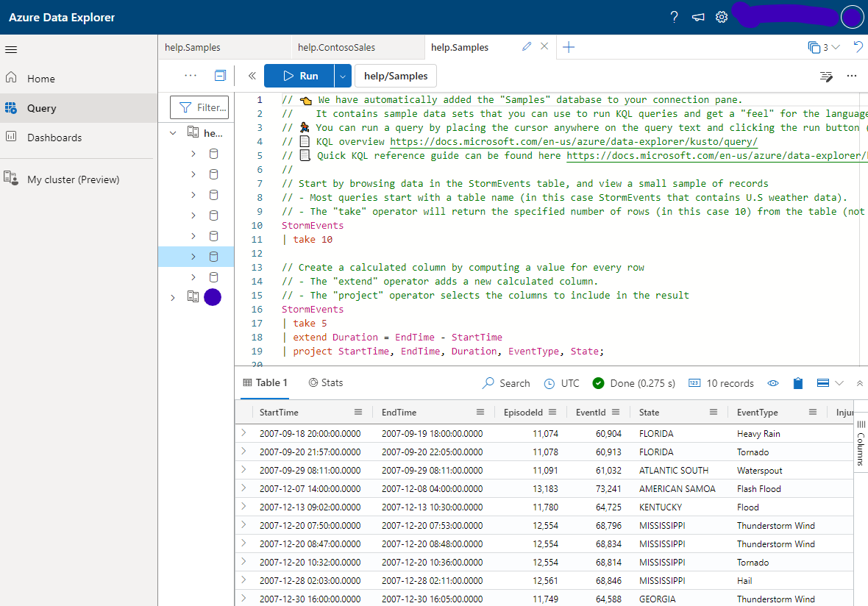This screenshot has height=606, width=868.
Task: Open the EventId column menu
Action: tap(616, 413)
